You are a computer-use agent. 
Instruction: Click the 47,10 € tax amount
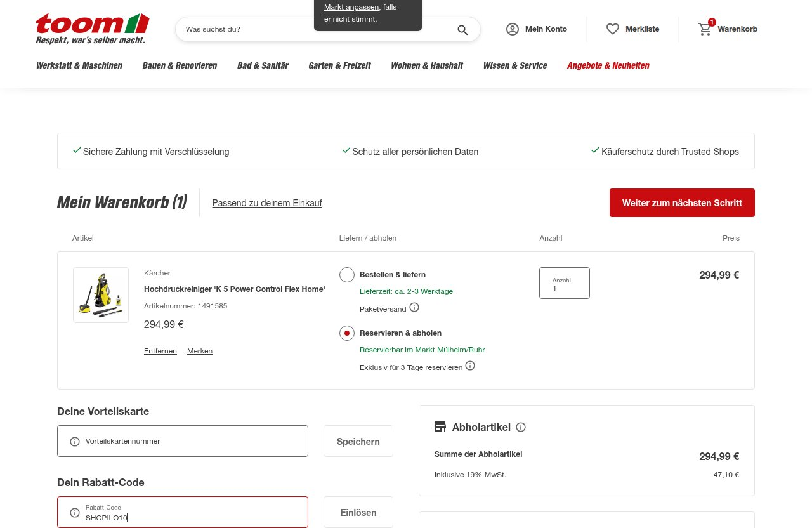(726, 475)
